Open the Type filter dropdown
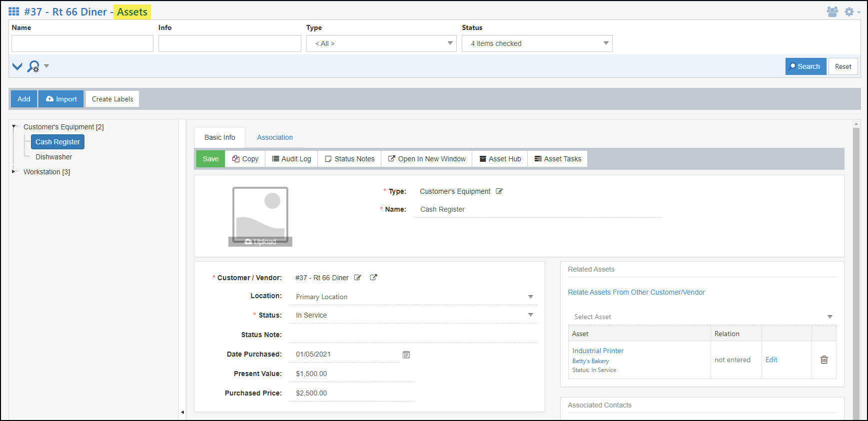 pos(381,43)
